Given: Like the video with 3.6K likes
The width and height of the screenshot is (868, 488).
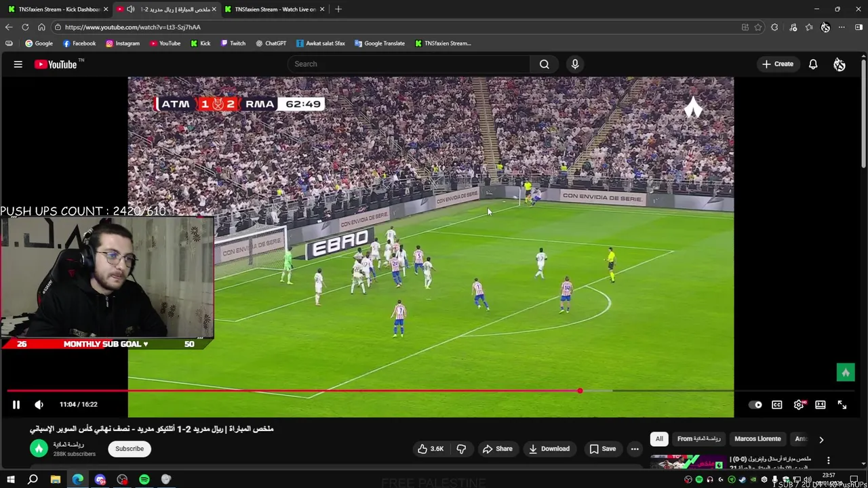Looking at the screenshot, I should tap(431, 449).
